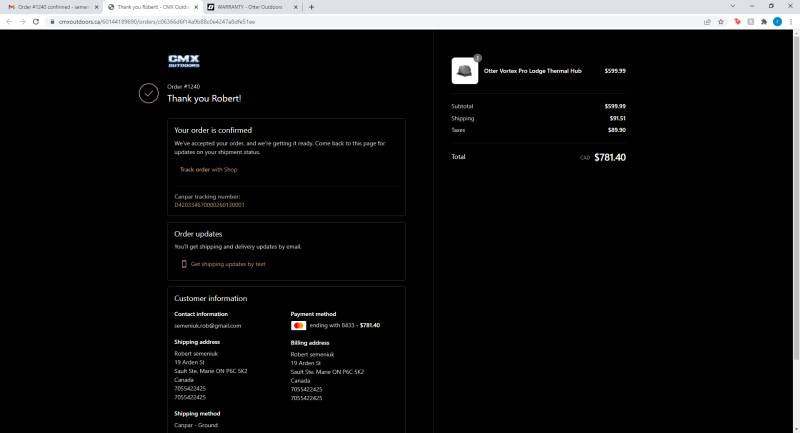Image resolution: width=800 pixels, height=433 pixels.
Task: Select the contact email address
Action: [x=208, y=326]
